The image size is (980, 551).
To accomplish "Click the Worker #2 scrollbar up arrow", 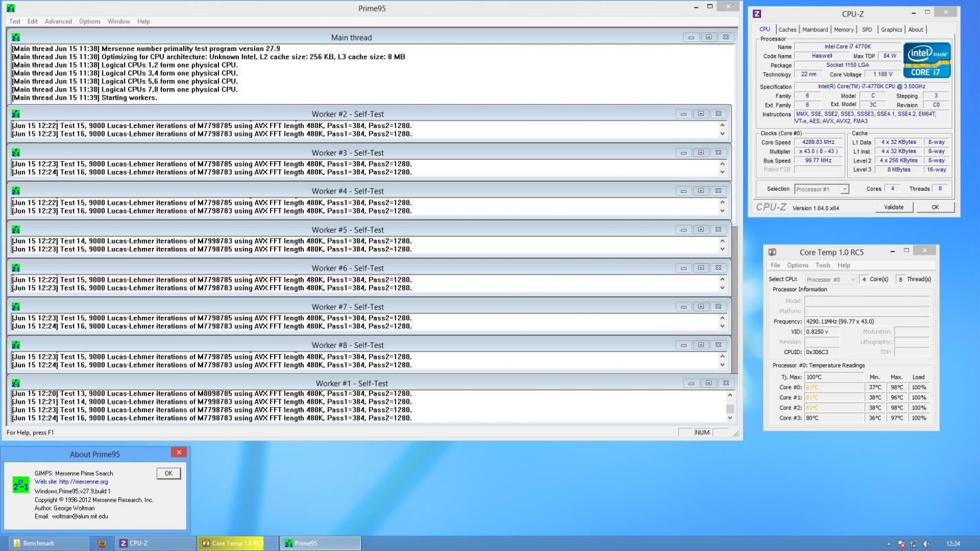I will click(x=722, y=125).
